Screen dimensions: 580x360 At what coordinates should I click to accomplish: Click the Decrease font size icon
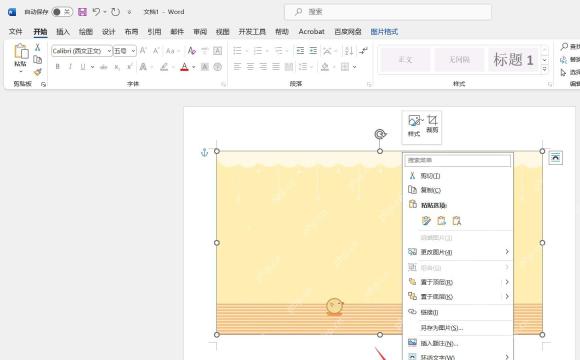point(156,51)
